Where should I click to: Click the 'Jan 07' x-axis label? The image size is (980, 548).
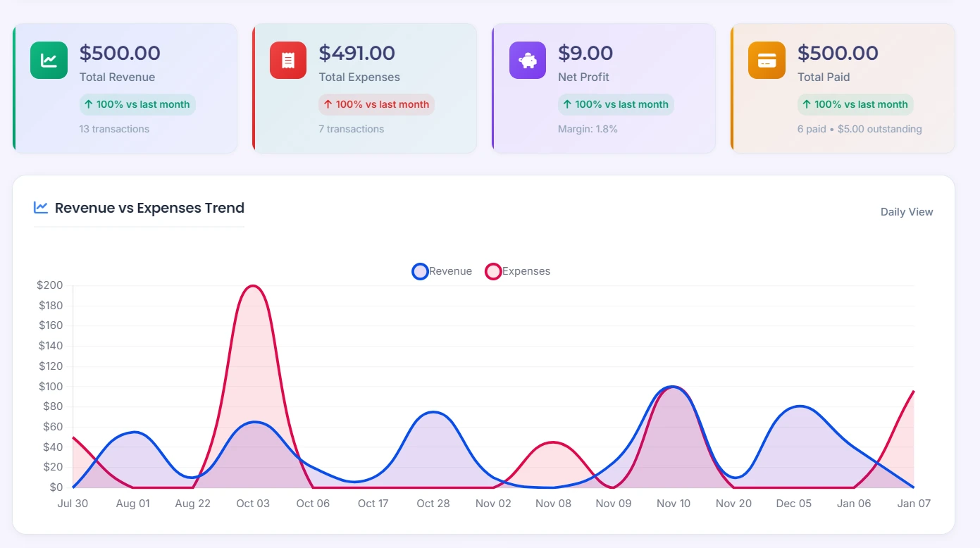[914, 504]
